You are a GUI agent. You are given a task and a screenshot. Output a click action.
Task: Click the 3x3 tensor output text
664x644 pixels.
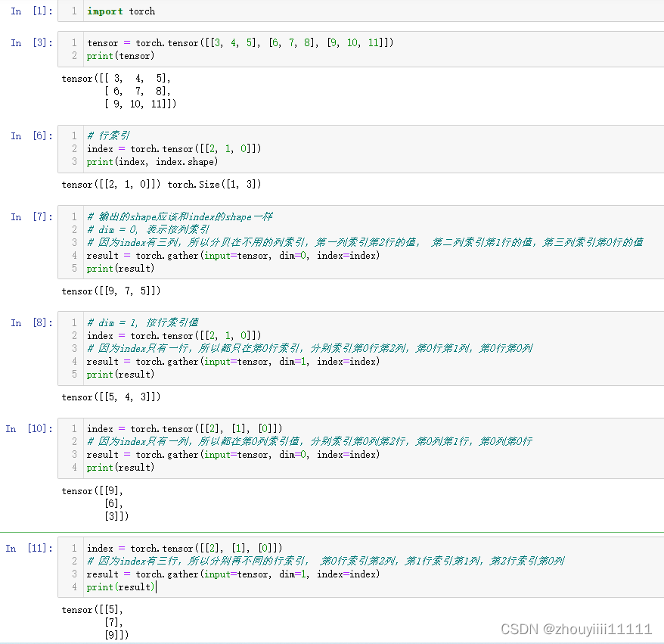(119, 91)
